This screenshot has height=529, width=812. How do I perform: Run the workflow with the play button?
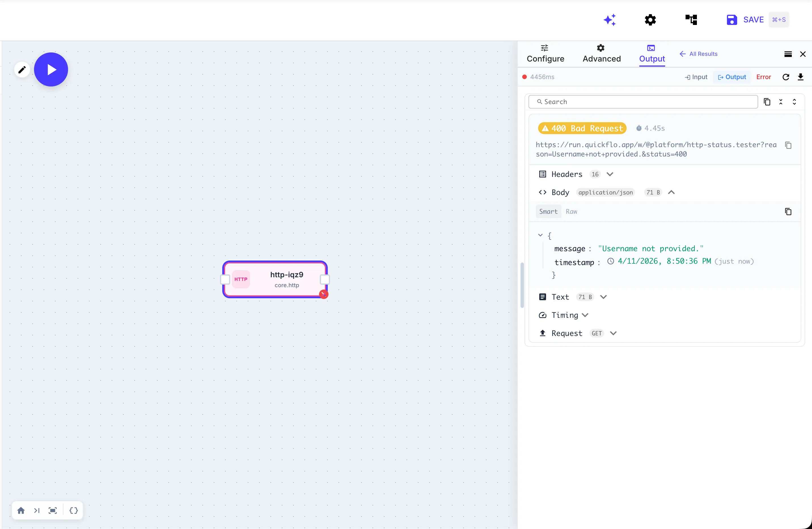point(51,69)
